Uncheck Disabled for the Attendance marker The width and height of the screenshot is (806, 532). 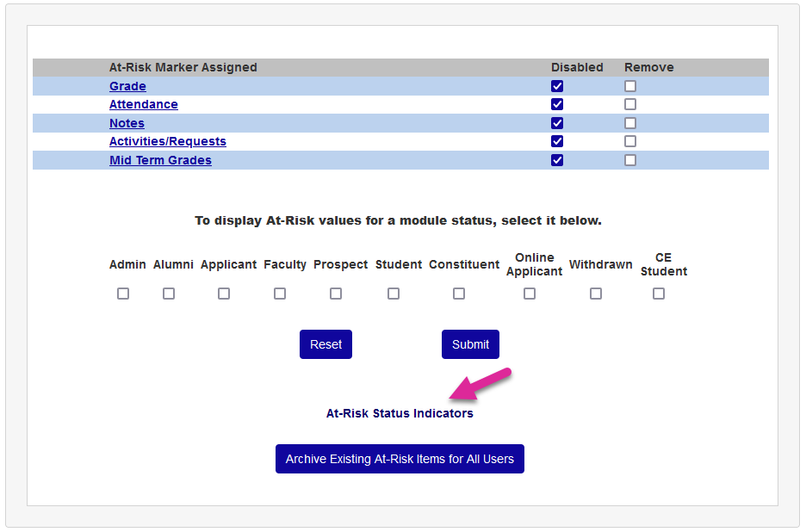(557, 104)
